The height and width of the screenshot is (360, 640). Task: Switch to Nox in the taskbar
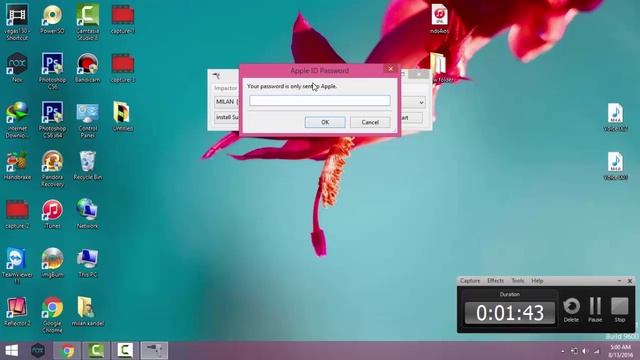38,351
